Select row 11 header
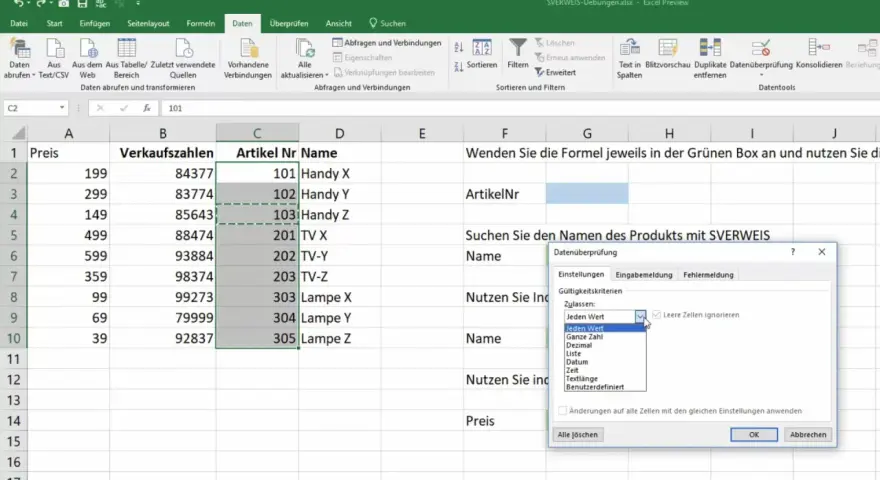Screen dimensions: 880x480 (x=13, y=359)
